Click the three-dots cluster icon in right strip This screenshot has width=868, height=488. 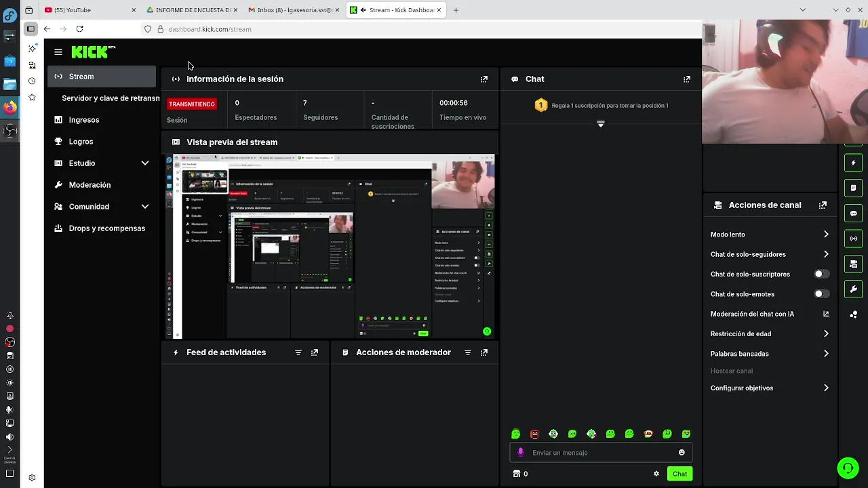point(853,314)
